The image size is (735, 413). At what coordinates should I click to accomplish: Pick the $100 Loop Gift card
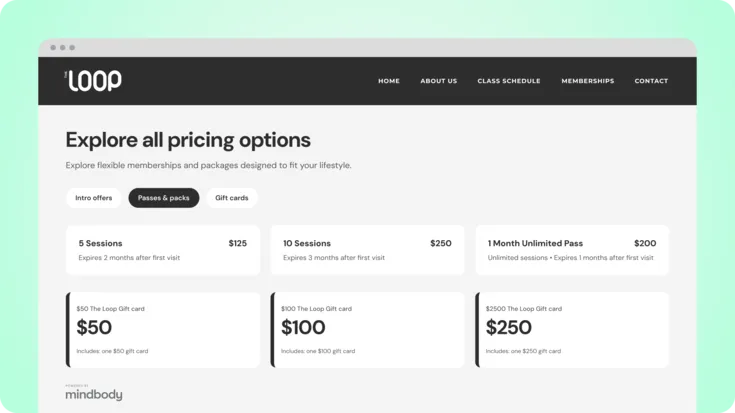pos(368,330)
